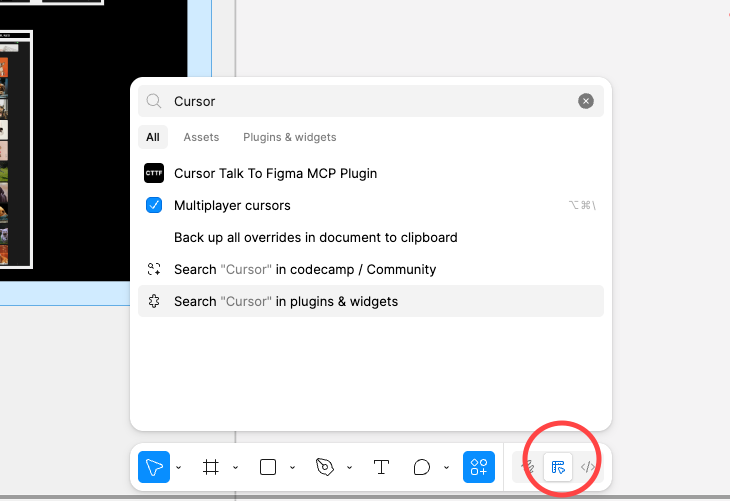Open the Actions resources button
The height and width of the screenshot is (501, 730).
pos(479,467)
